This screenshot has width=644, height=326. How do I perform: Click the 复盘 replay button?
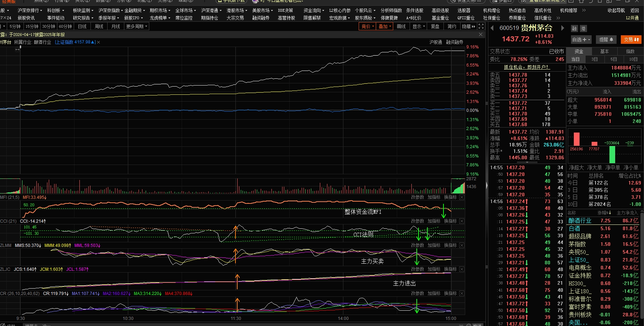[x=435, y=26]
